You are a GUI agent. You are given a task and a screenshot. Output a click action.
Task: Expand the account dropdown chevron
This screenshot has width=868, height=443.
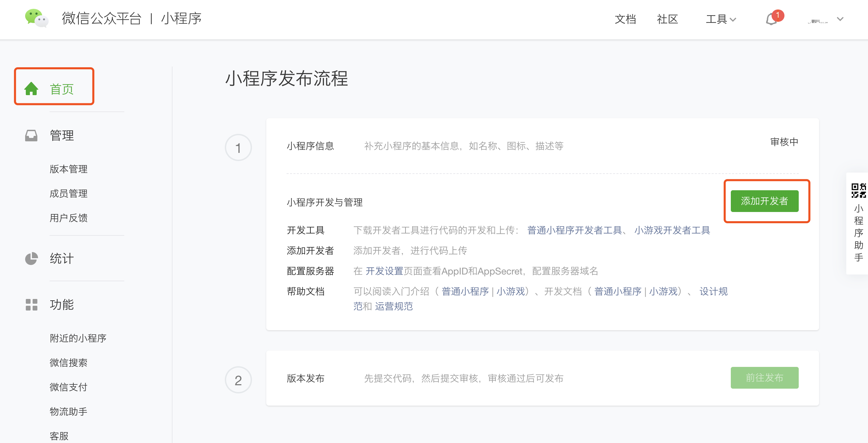pyautogui.click(x=840, y=19)
